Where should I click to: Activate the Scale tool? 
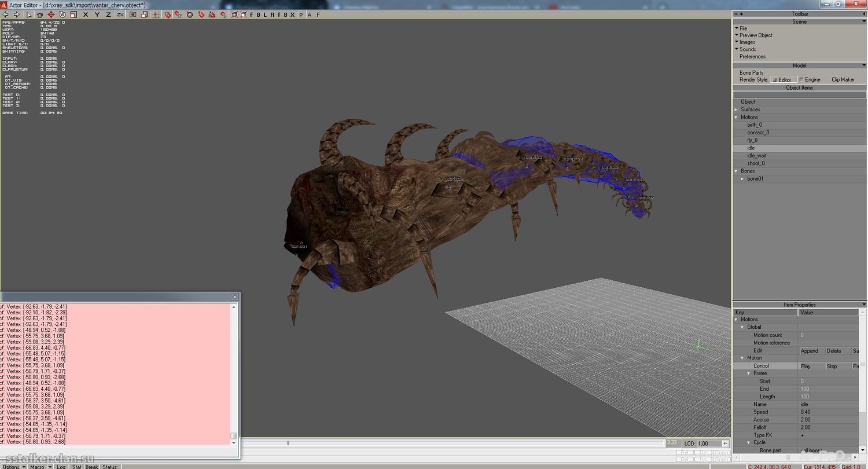click(74, 14)
